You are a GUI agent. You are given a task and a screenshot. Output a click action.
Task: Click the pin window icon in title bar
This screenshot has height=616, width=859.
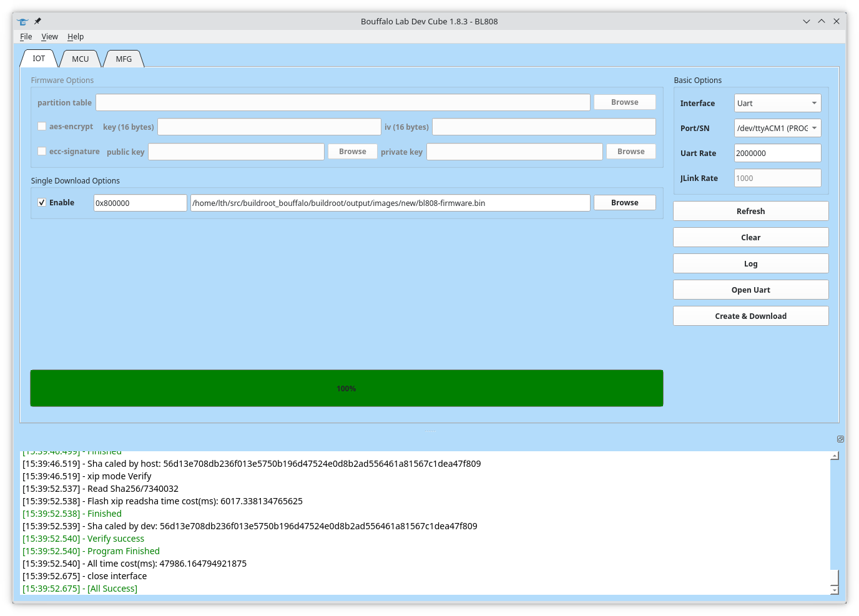pyautogui.click(x=37, y=21)
